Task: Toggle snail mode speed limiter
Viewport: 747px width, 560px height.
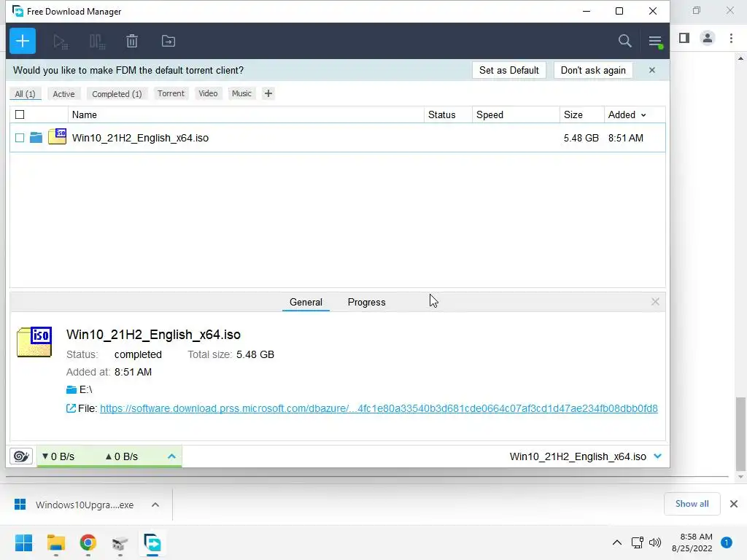Action: pyautogui.click(x=21, y=456)
